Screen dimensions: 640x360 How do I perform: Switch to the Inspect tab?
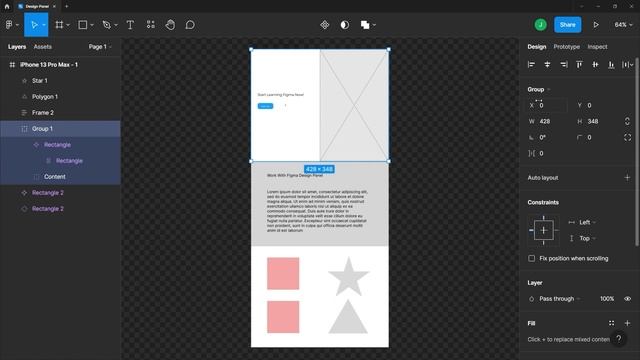[597, 47]
